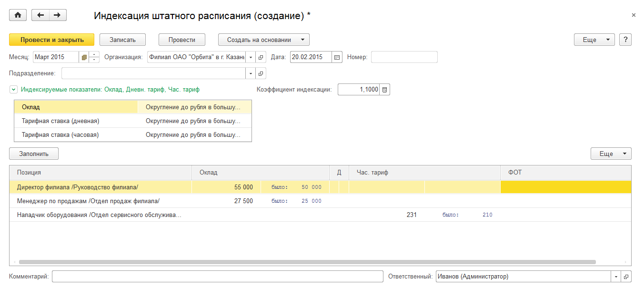Go back with the left arrow
Screen dimensions: 644x289
(40, 15)
